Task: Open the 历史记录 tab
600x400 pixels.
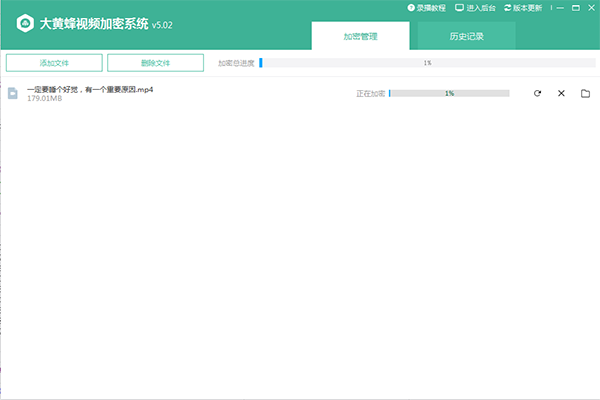Action: pos(467,36)
